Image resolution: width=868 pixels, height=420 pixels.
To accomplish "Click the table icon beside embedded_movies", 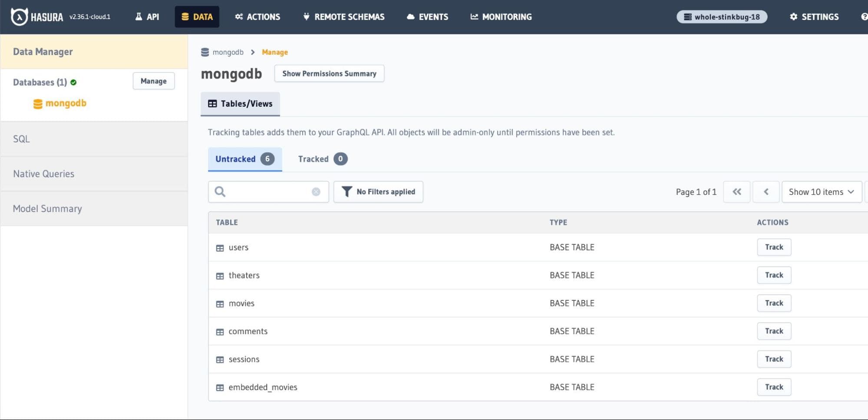I will 220,388.
